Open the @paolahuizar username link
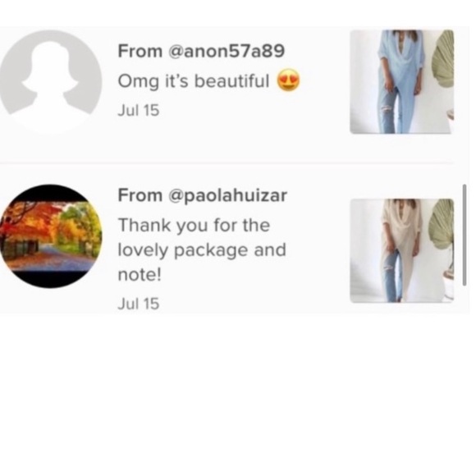Viewport: 476px width, 476px height. pos(227,195)
